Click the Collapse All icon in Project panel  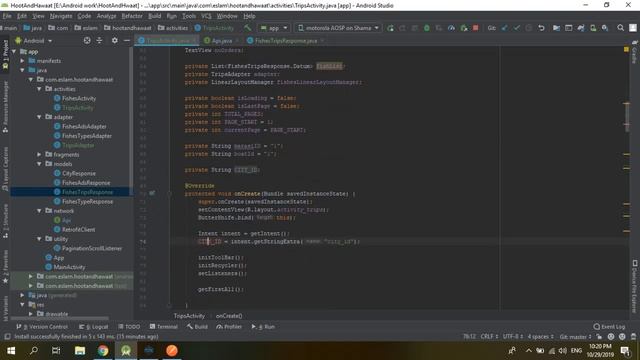(x=99, y=40)
